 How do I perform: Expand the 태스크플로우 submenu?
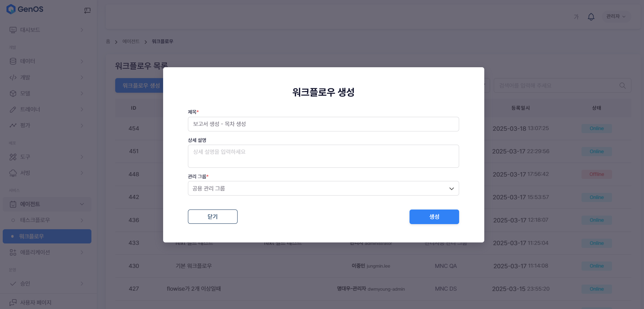click(82, 220)
